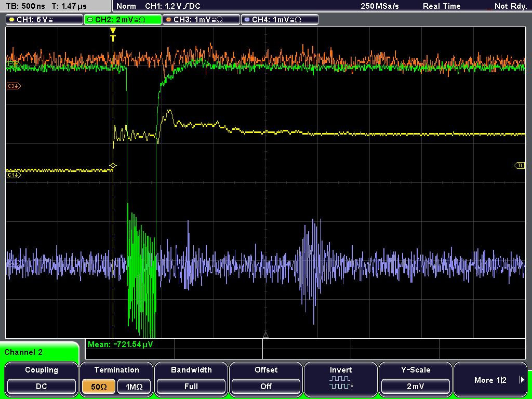This screenshot has width=532, height=399.
Task: Select the CH2: 2 mV channel tab
Action: 123,20
